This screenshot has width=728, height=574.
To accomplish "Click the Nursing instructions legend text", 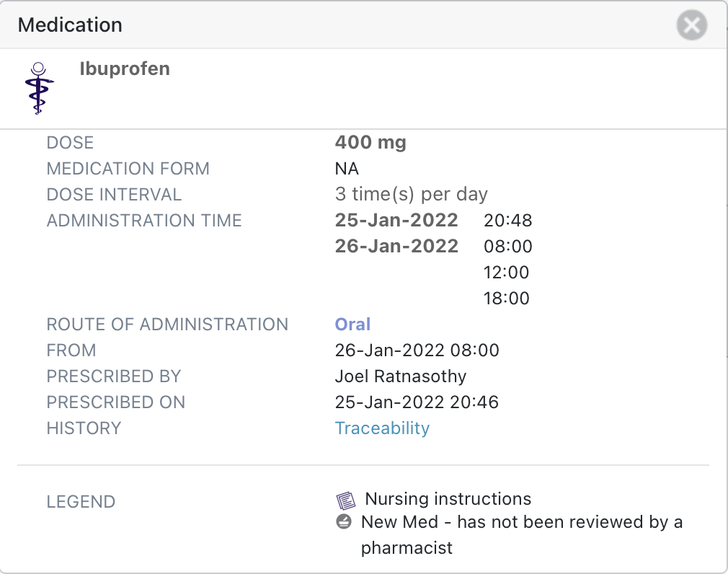I will tap(448, 499).
